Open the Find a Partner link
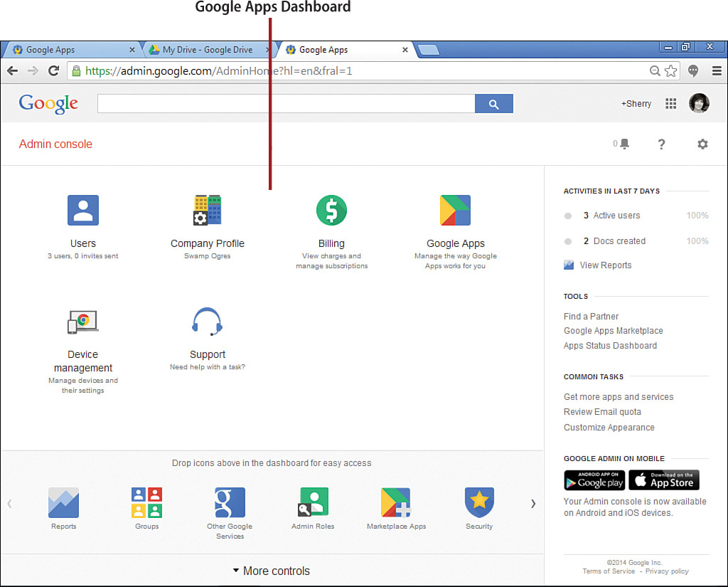728x587 pixels. [x=591, y=316]
